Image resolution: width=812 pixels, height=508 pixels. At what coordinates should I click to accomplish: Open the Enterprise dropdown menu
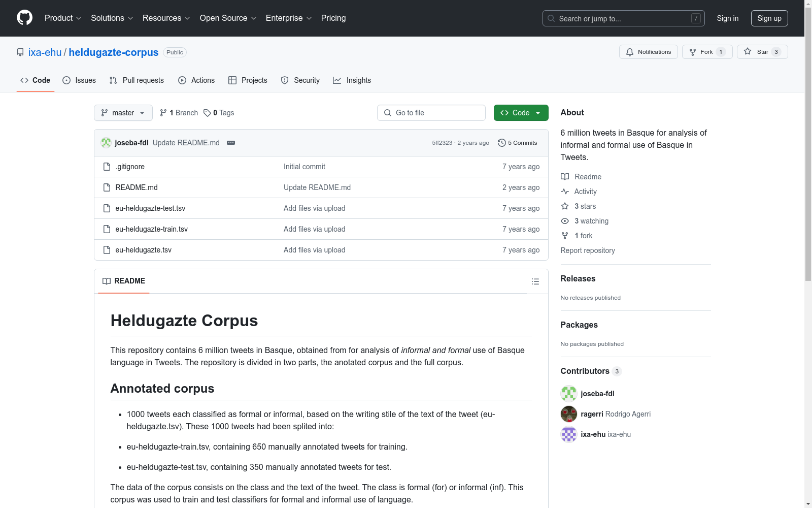pyautogui.click(x=289, y=18)
